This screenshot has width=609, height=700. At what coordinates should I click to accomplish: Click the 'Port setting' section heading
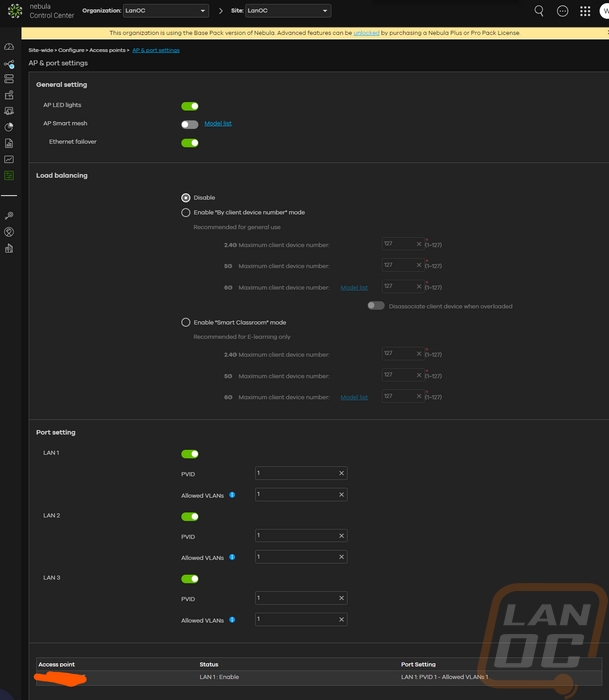(x=56, y=432)
